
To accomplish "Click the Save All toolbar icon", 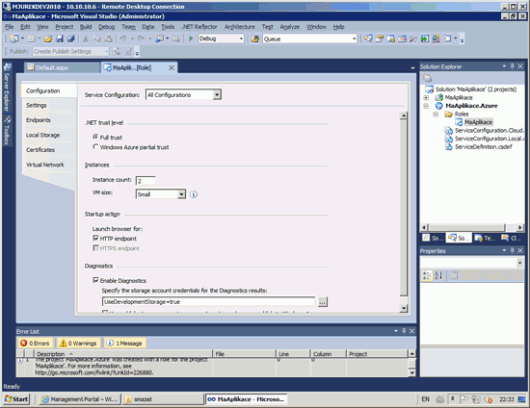I will (x=71, y=39).
